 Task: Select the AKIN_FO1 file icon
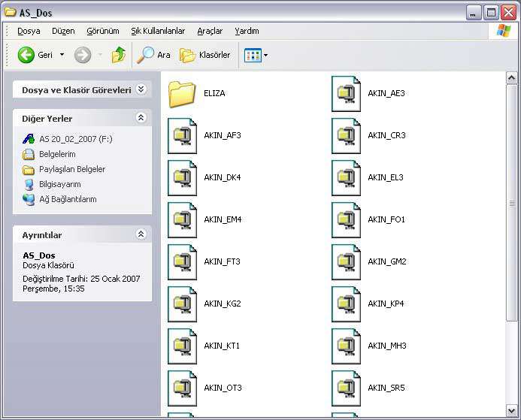pyautogui.click(x=346, y=220)
